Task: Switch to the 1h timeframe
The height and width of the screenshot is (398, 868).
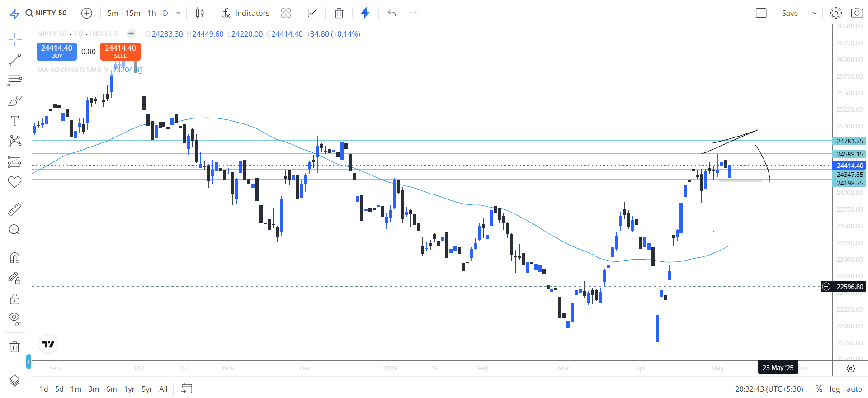Action: tap(151, 13)
